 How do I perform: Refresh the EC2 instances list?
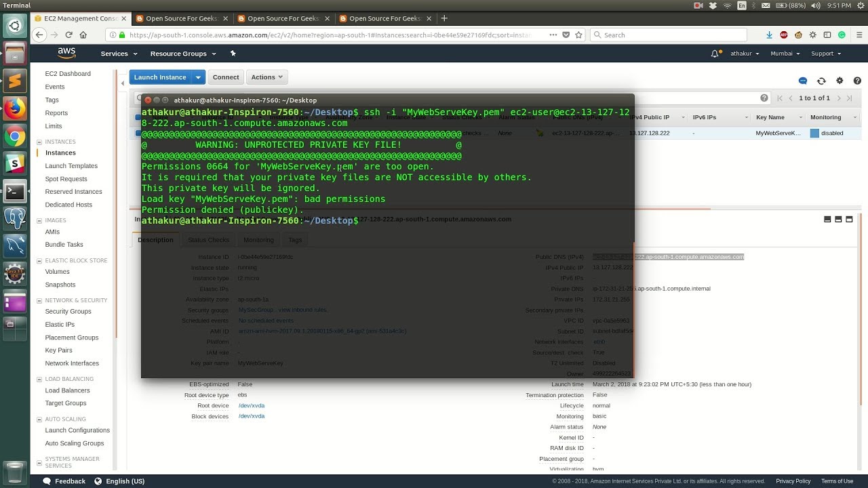pyautogui.click(x=821, y=81)
